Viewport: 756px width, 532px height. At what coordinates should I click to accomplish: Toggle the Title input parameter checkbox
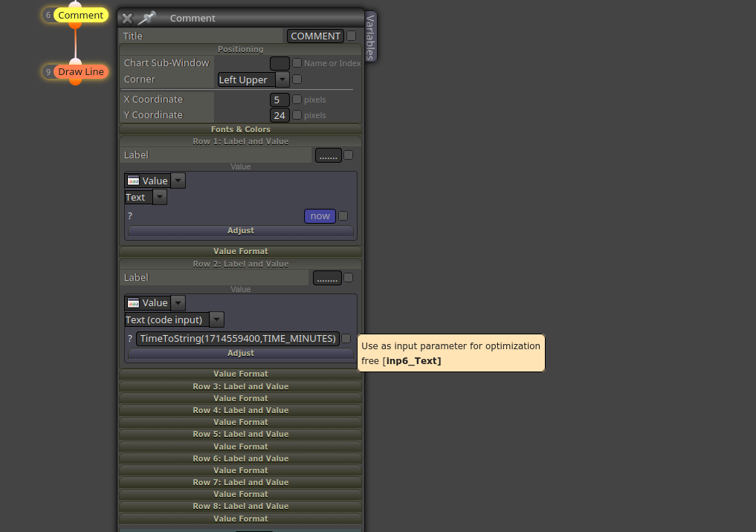click(352, 36)
